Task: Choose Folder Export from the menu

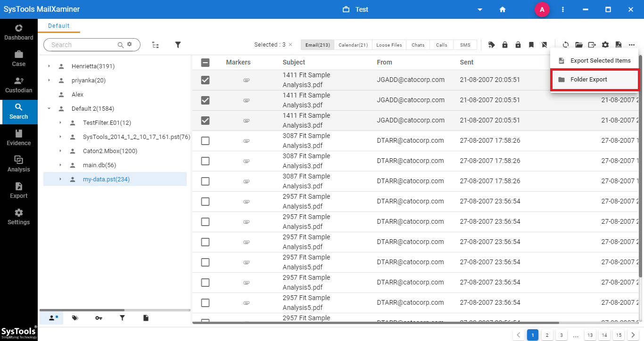Action: coord(594,80)
